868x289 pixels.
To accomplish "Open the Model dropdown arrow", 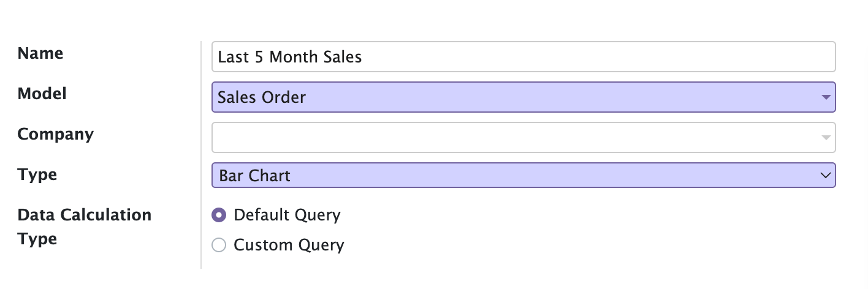I will [x=825, y=97].
